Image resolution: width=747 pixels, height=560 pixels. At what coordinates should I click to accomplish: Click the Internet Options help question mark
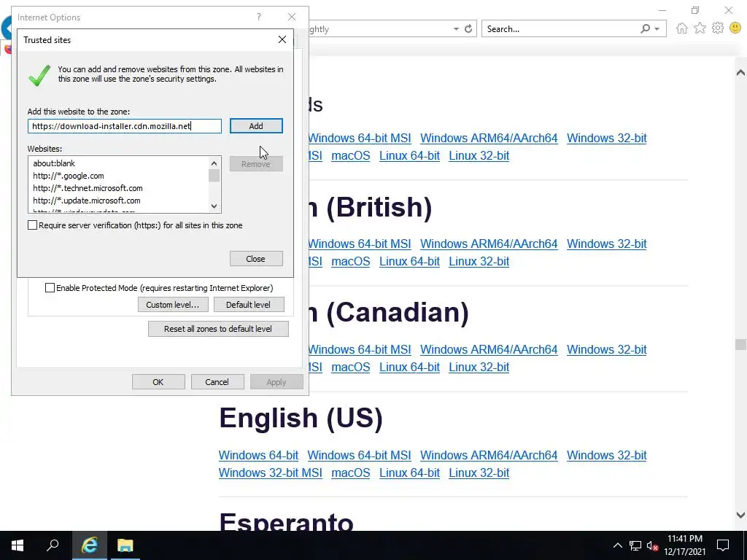(x=259, y=17)
